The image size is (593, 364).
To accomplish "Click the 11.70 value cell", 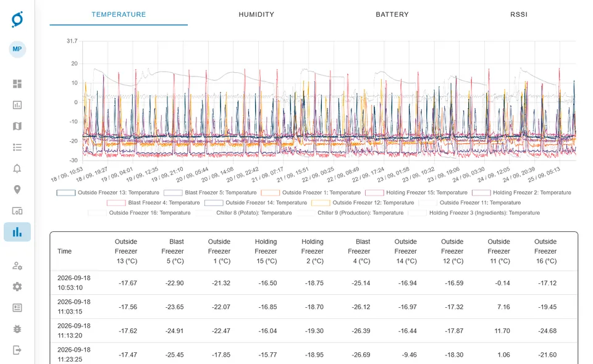I will [x=502, y=331].
